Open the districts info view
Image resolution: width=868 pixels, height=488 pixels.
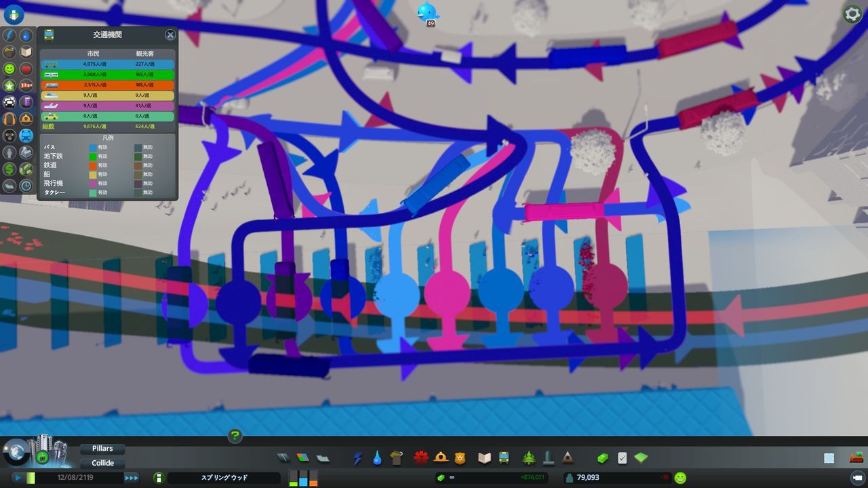tap(9, 186)
